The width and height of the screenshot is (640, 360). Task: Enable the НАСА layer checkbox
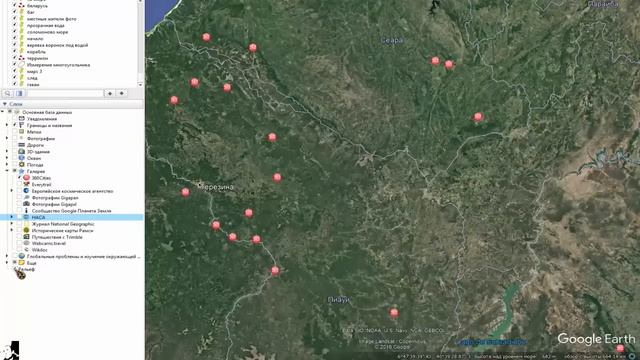(20, 217)
